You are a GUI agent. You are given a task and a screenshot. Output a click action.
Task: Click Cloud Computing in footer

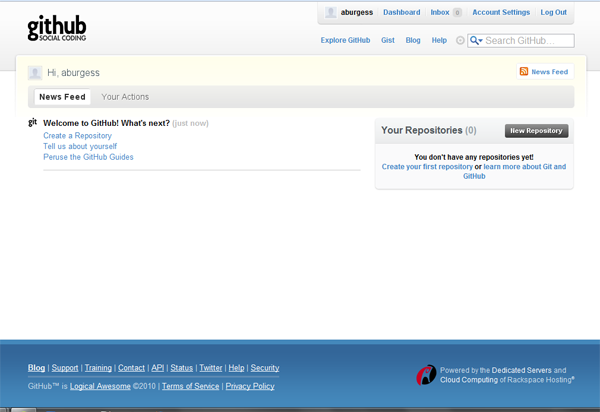click(x=469, y=379)
